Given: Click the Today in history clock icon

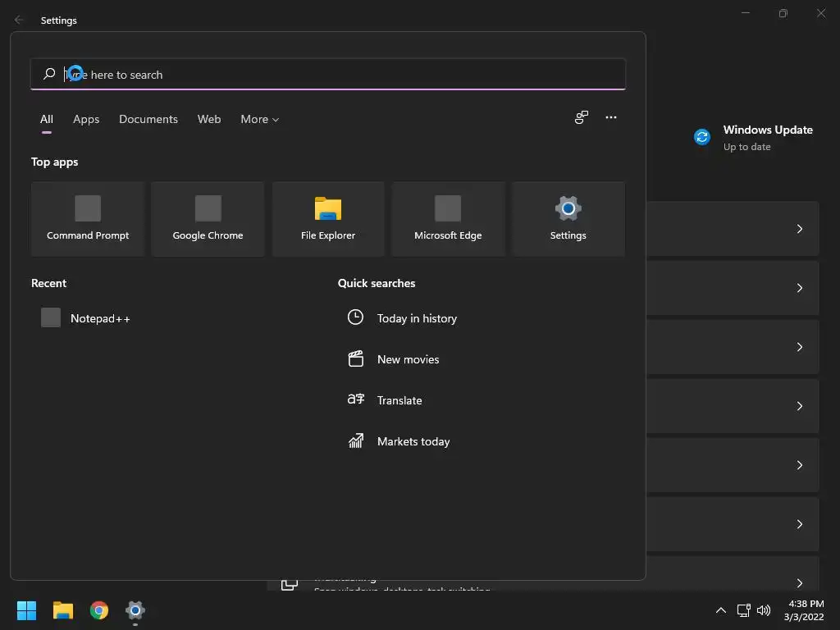Looking at the screenshot, I should (x=355, y=317).
